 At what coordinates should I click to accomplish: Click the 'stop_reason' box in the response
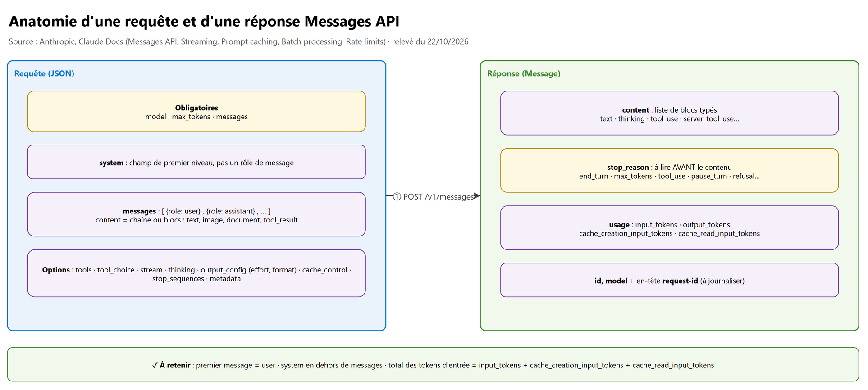point(669,171)
